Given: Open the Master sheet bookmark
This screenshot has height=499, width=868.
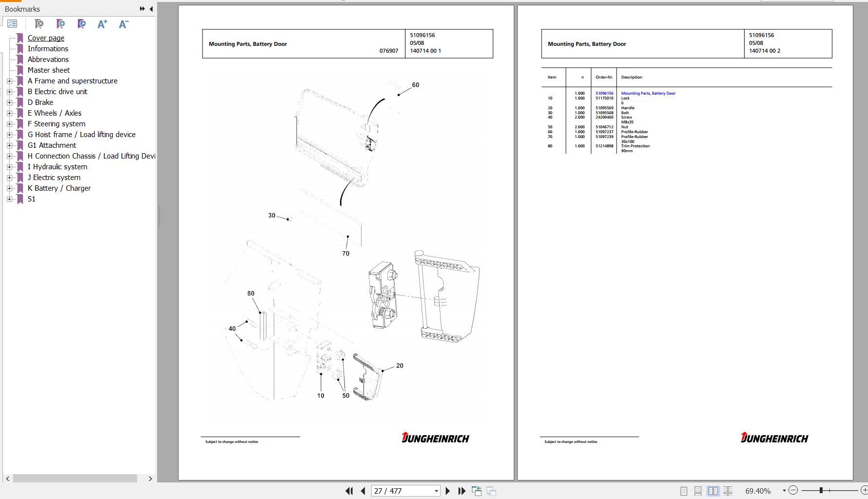Looking at the screenshot, I should [x=48, y=70].
